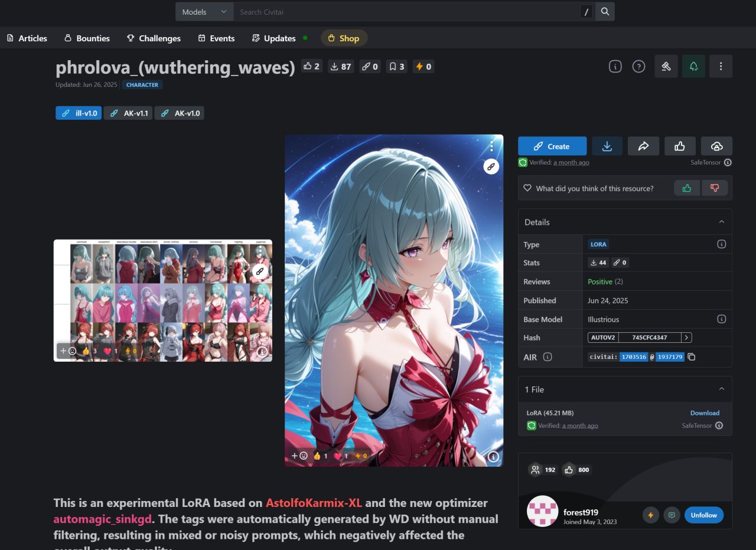Click the search magnifier button
The image size is (756, 550).
tap(605, 12)
